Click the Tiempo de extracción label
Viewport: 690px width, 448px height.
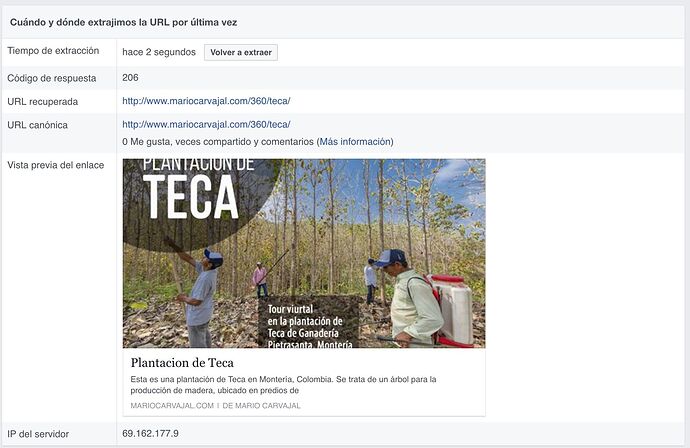click(x=53, y=51)
